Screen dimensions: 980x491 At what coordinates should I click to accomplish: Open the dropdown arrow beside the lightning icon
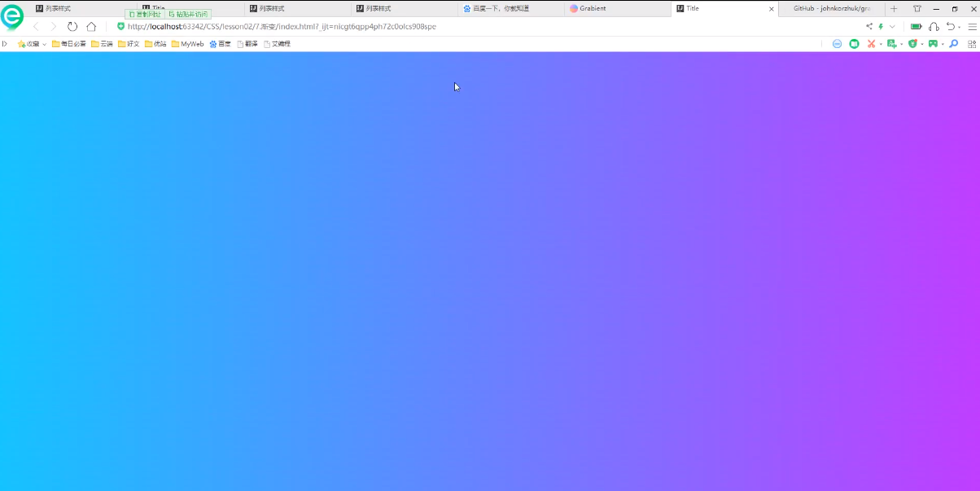(892, 26)
